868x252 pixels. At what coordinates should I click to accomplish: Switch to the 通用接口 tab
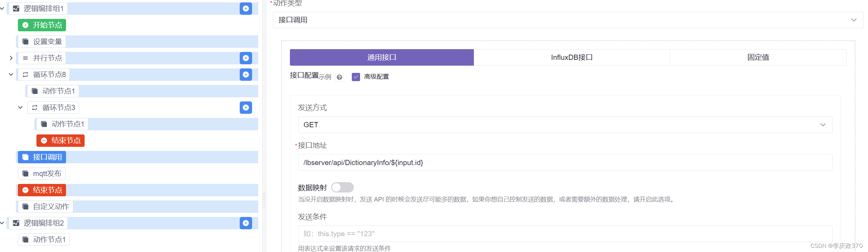point(382,57)
